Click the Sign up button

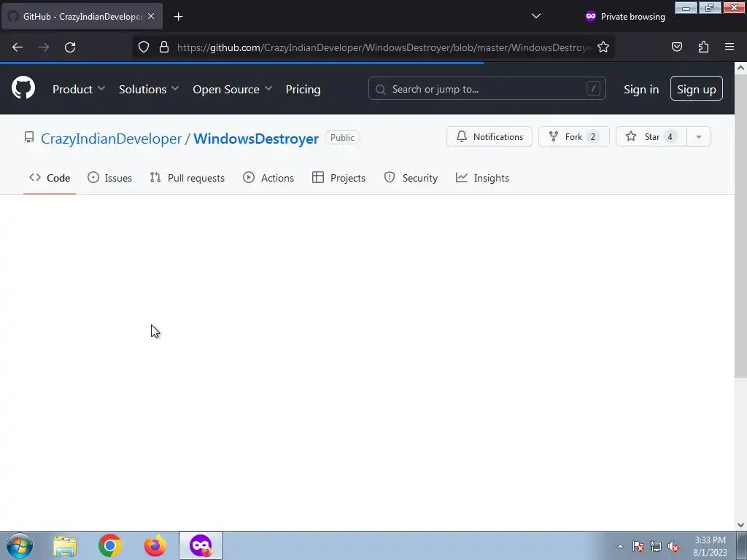(697, 88)
